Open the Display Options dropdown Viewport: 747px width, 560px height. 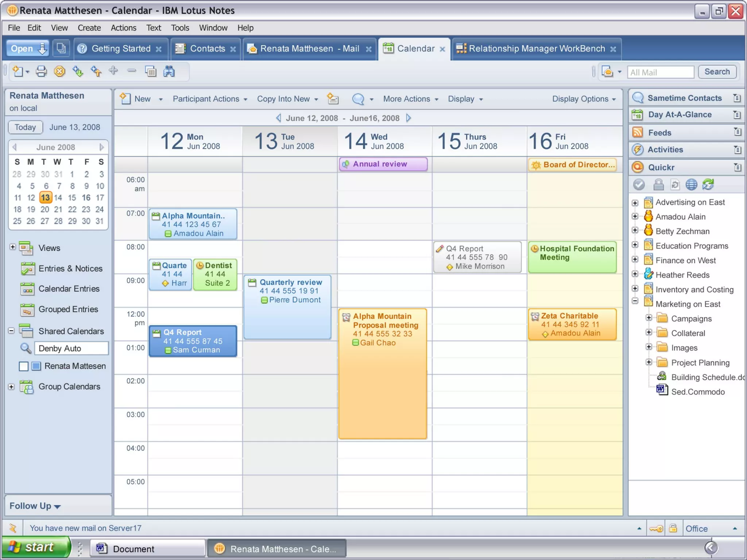(584, 99)
